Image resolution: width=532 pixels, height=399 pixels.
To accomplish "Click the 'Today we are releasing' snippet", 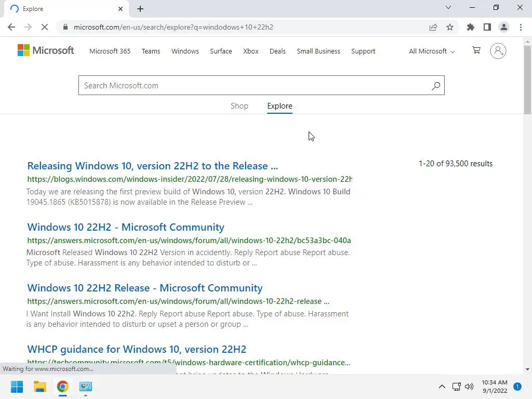I will (x=188, y=197).
